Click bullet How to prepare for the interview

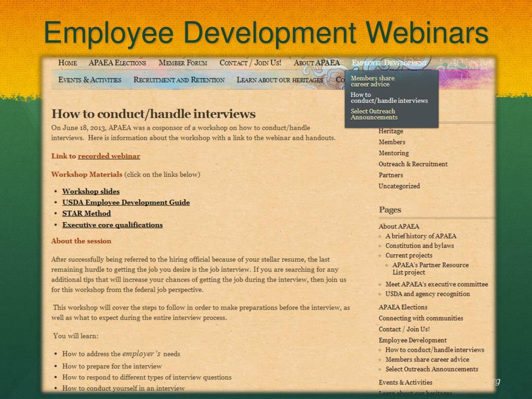tap(112, 366)
